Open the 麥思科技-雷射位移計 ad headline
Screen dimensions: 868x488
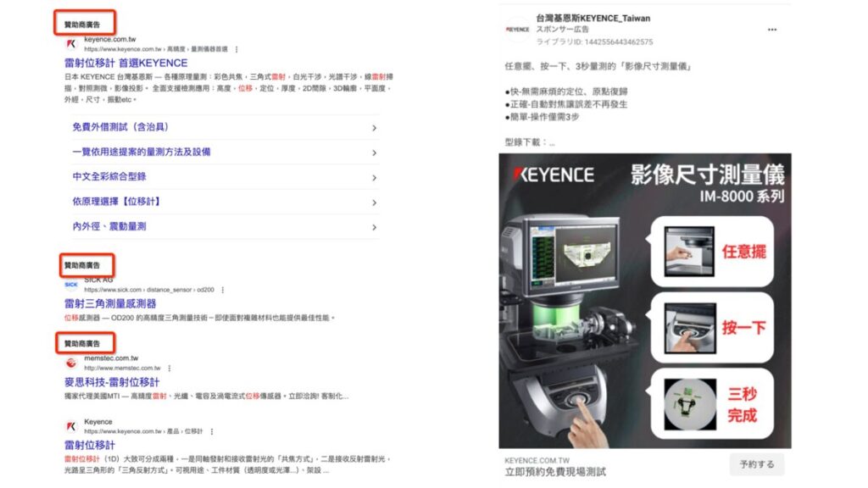tap(112, 382)
